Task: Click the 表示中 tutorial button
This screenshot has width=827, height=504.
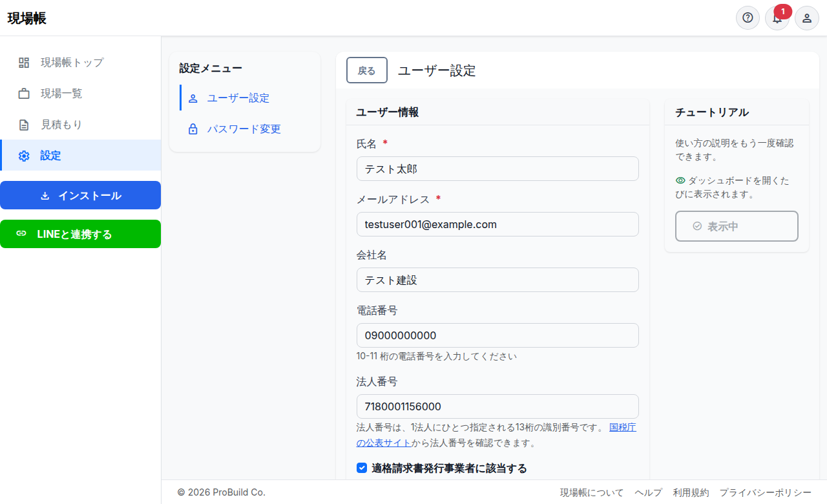Action: click(x=737, y=226)
